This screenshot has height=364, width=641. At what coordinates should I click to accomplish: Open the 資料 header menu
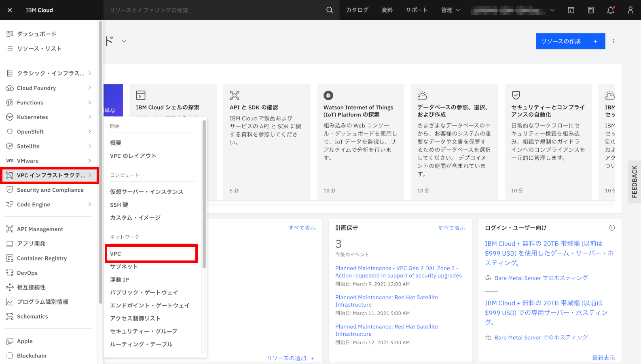(x=387, y=10)
